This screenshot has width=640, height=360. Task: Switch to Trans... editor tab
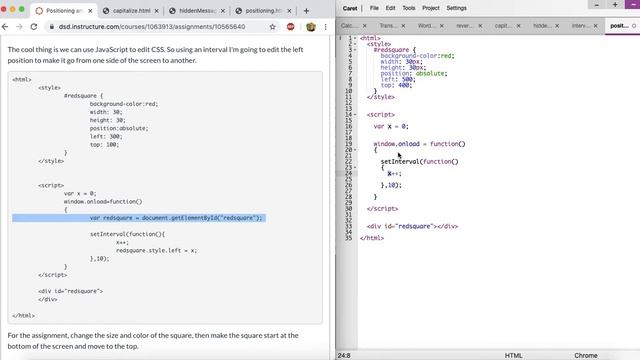387,26
